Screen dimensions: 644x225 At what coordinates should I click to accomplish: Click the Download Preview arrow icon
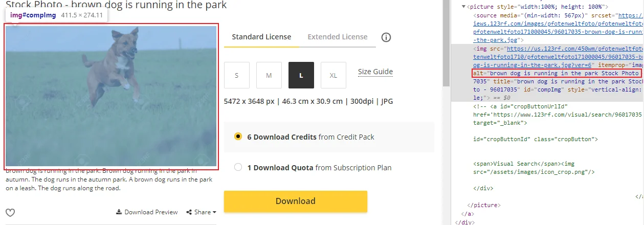[x=119, y=212]
